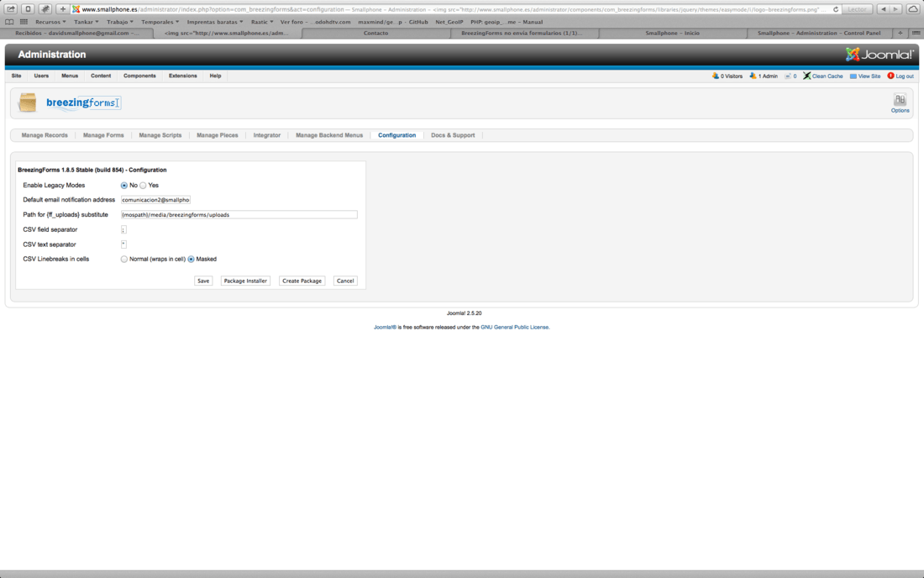The height and width of the screenshot is (578, 924).
Task: Open the Docs & Support tab
Action: 453,135
